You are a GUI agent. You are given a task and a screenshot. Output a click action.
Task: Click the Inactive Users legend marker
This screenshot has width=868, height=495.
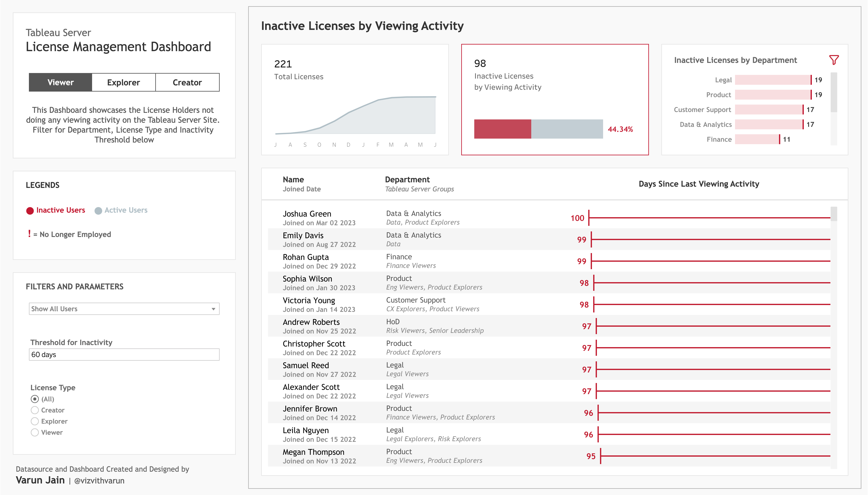[30, 210]
